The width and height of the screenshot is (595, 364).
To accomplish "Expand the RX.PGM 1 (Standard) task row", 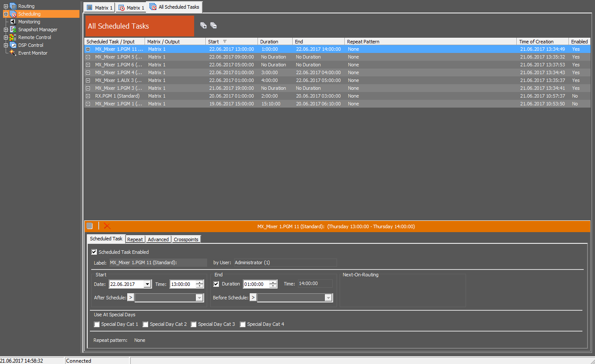I will coord(88,96).
